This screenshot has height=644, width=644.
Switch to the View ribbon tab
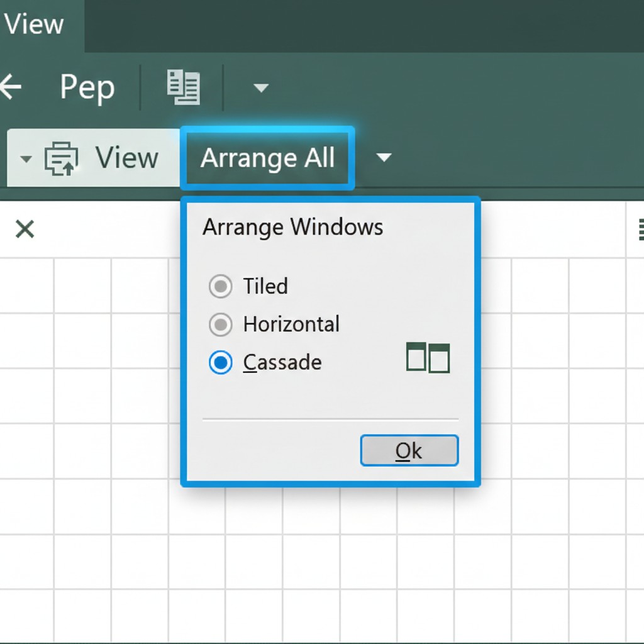35,24
